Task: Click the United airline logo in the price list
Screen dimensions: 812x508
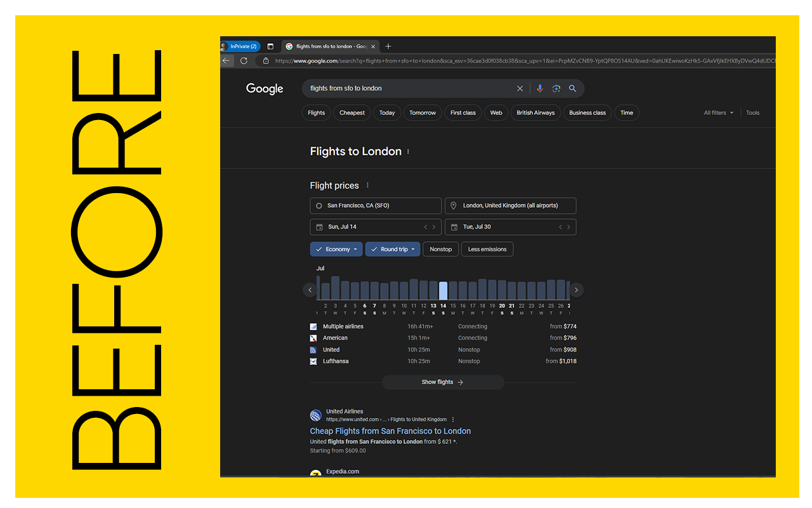Action: [x=313, y=349]
